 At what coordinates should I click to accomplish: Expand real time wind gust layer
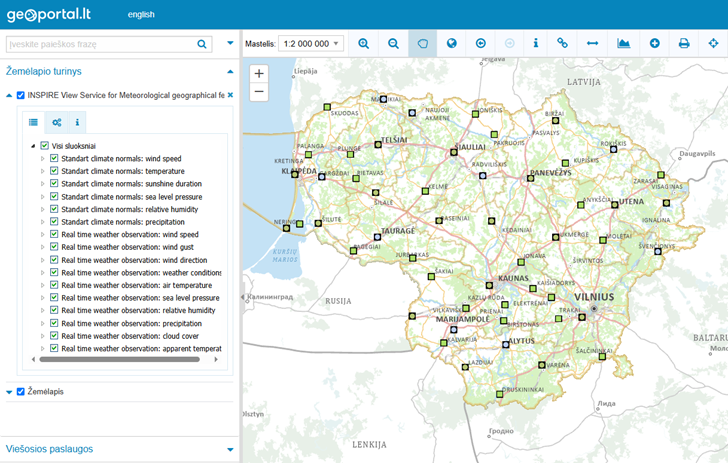coord(43,247)
